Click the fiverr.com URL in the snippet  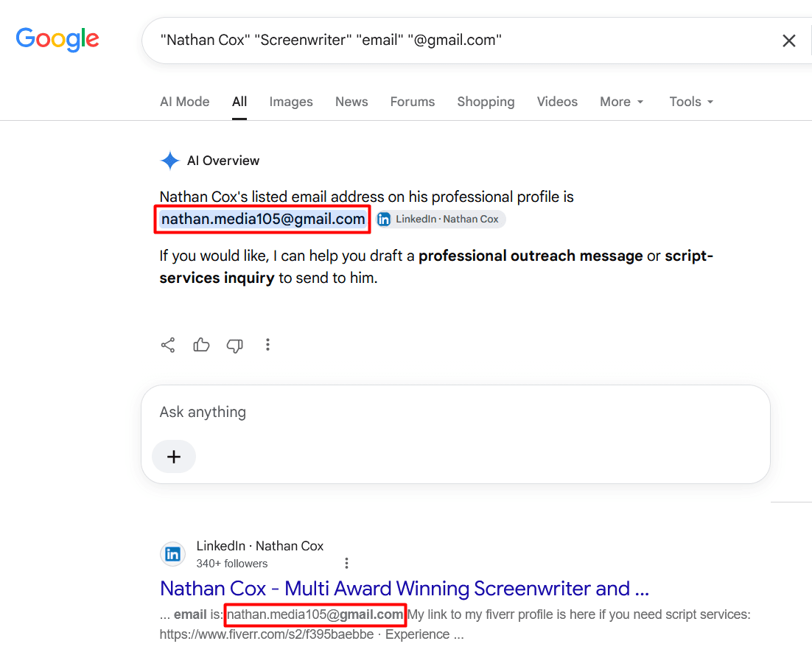pos(267,634)
